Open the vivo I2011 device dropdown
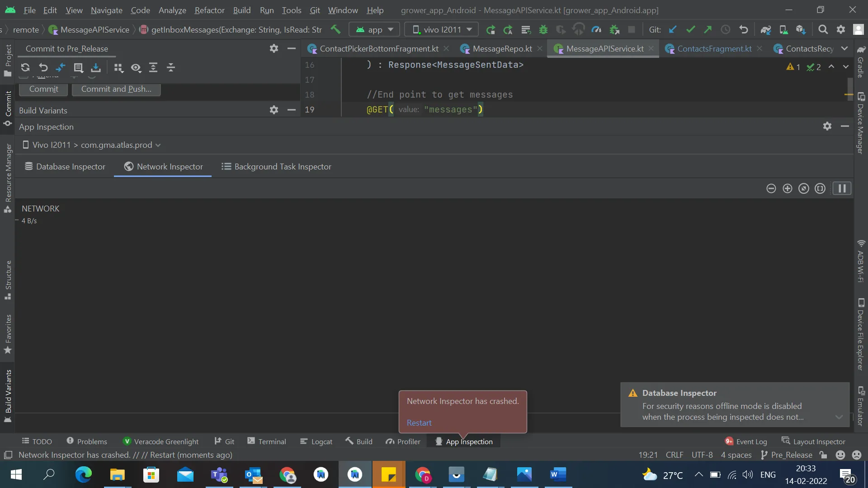The height and width of the screenshot is (488, 868). [442, 29]
